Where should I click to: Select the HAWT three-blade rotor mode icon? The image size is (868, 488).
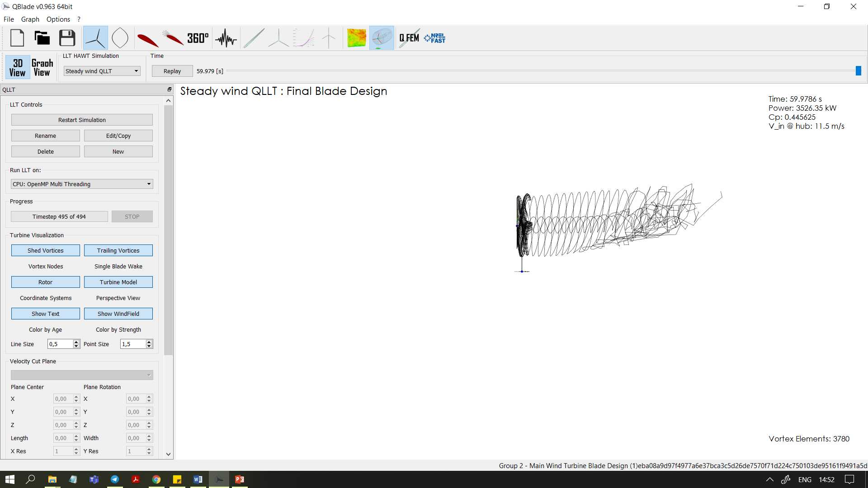click(95, 38)
